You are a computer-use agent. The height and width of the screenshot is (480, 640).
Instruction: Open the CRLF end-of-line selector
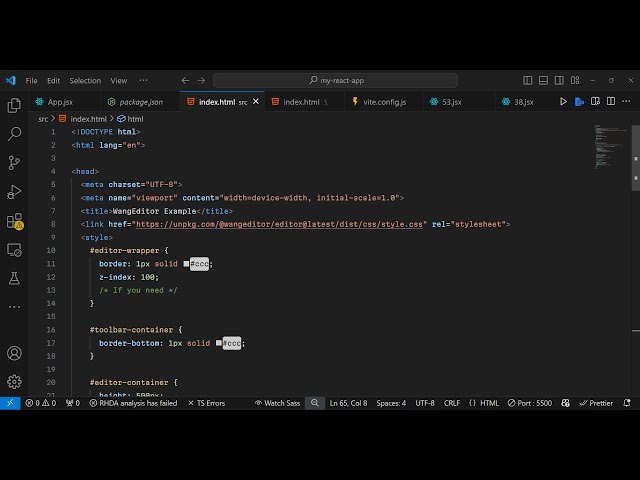452,403
